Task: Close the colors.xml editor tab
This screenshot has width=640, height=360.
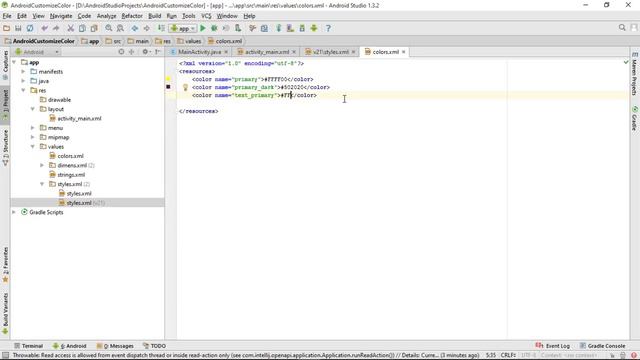Action: [x=404, y=52]
